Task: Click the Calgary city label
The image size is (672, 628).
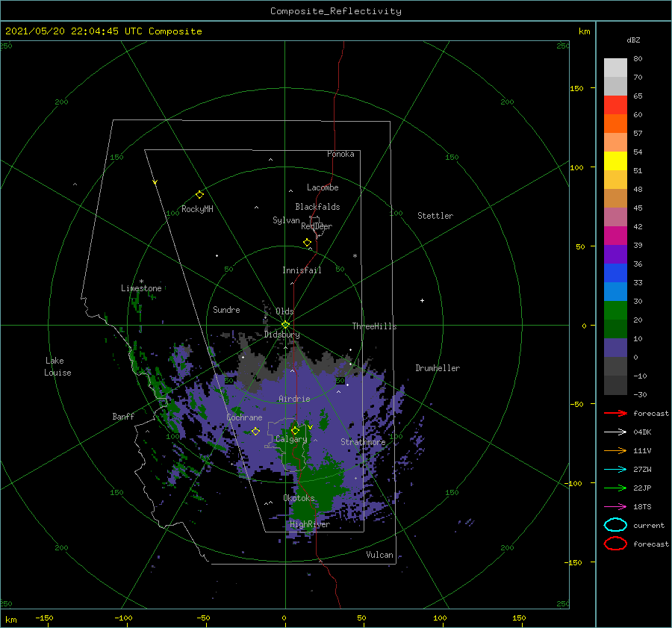Action: point(291,439)
